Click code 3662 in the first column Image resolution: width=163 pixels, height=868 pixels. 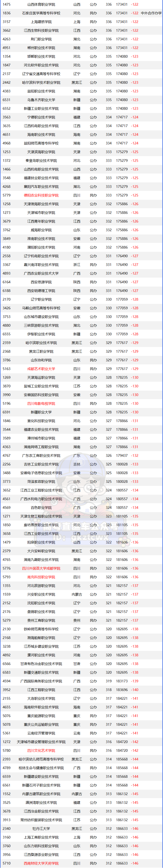[x=7, y=31]
